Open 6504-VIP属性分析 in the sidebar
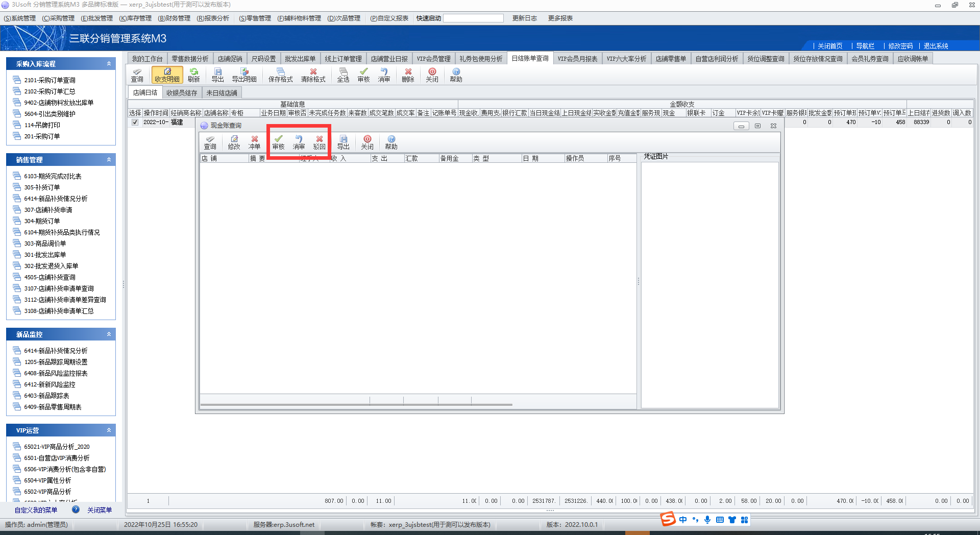980x535 pixels. point(47,480)
